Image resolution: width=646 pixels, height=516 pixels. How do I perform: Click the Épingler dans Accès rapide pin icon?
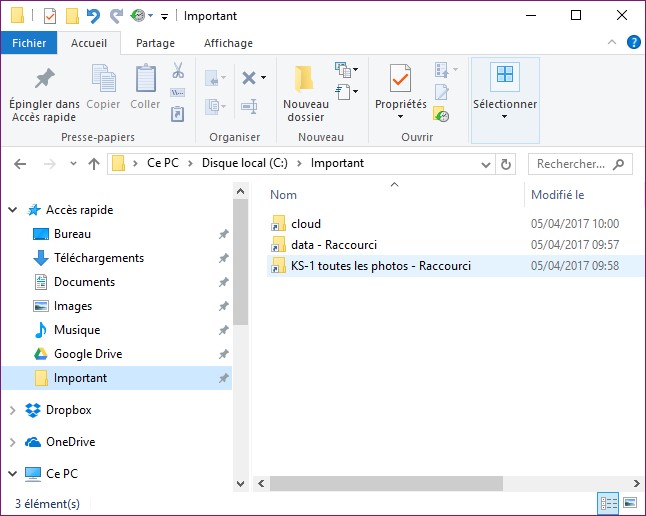click(44, 80)
